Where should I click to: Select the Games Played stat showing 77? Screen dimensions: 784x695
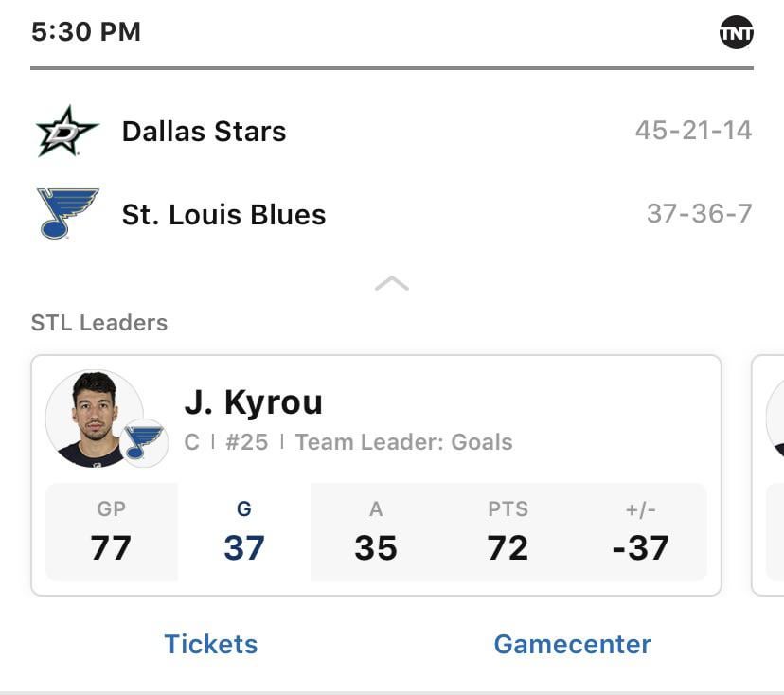pyautogui.click(x=112, y=532)
